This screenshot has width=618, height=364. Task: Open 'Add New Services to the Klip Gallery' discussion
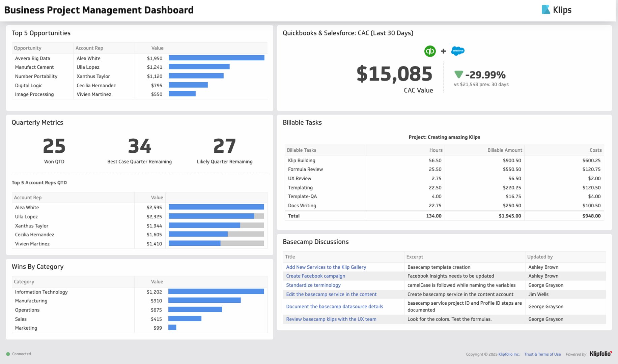tap(326, 267)
